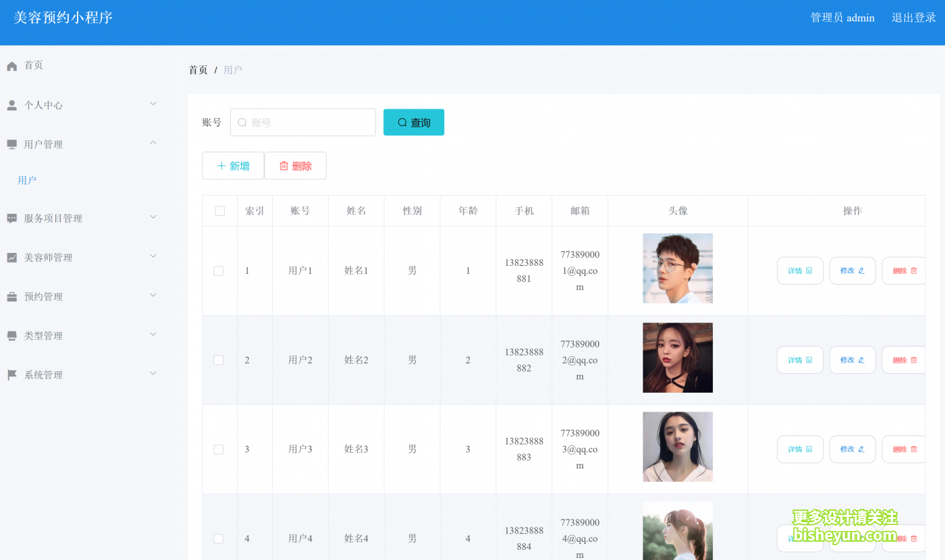Click the flag icon for 系统管理
This screenshot has height=560, width=945.
tap(11, 375)
